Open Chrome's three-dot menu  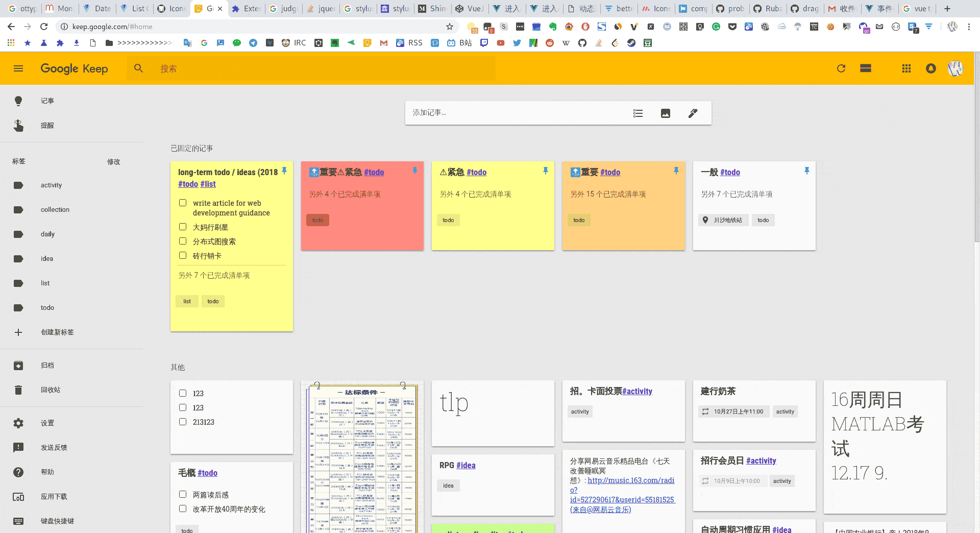[969, 27]
